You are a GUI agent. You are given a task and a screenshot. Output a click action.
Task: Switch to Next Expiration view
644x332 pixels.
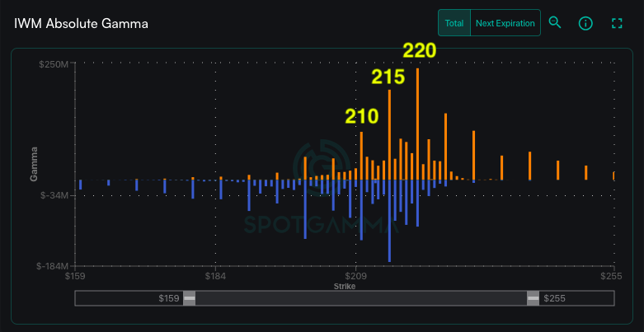click(x=505, y=23)
